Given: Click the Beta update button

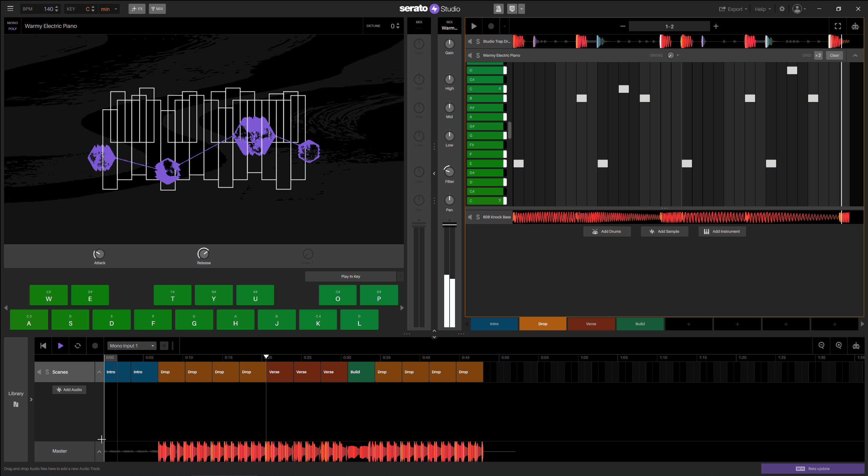Looking at the screenshot, I should (812, 469).
